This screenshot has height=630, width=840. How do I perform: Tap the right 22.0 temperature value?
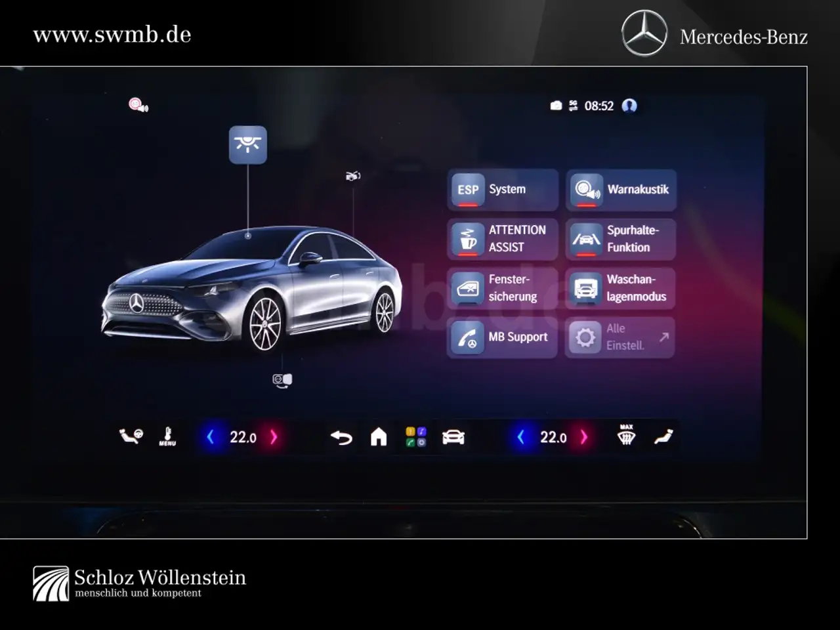coord(553,438)
